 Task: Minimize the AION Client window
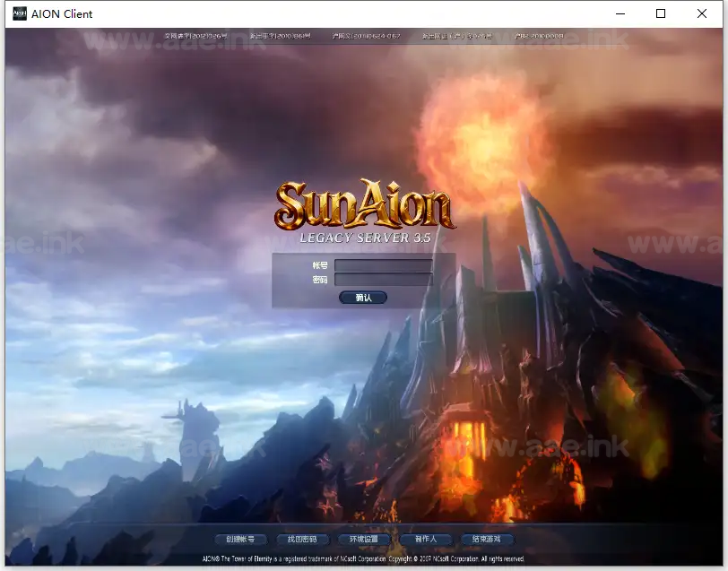click(x=620, y=13)
